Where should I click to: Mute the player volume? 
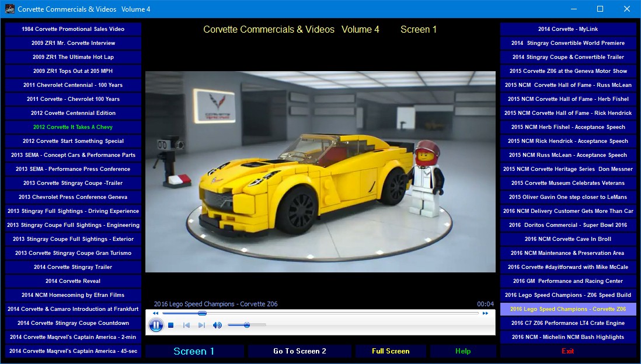(217, 325)
